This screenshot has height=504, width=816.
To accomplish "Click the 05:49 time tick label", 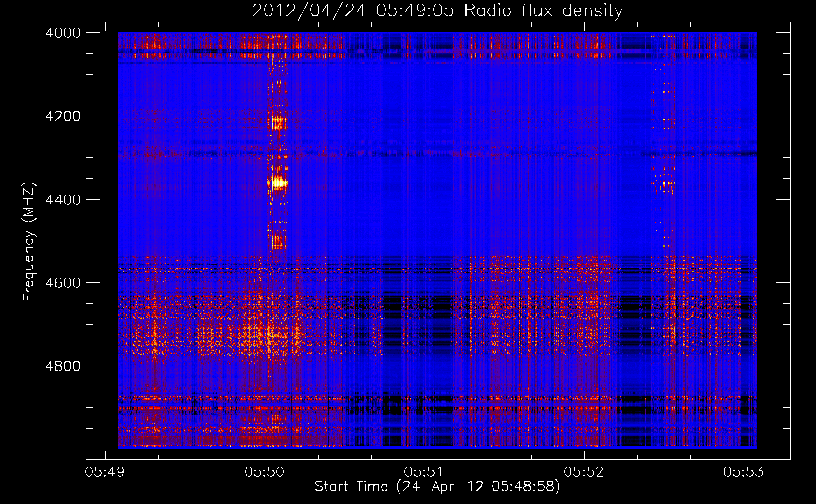I will [105, 472].
